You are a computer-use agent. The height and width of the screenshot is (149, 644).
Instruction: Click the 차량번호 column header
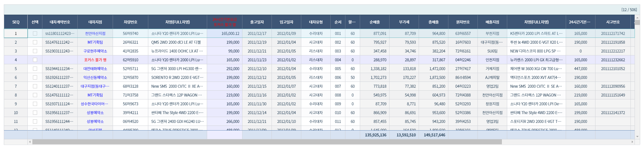coord(130,22)
